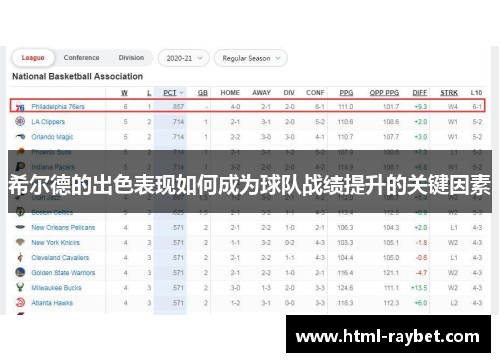The width and height of the screenshot is (500, 362).
Task: Open the Orlando Magic team link
Action: click(52, 137)
